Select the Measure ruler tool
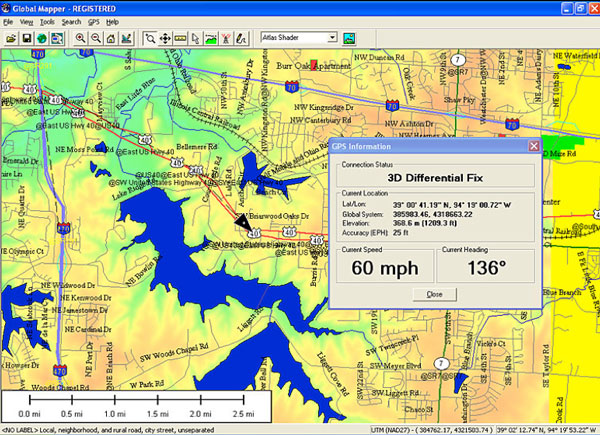600x435 pixels. tap(180, 38)
